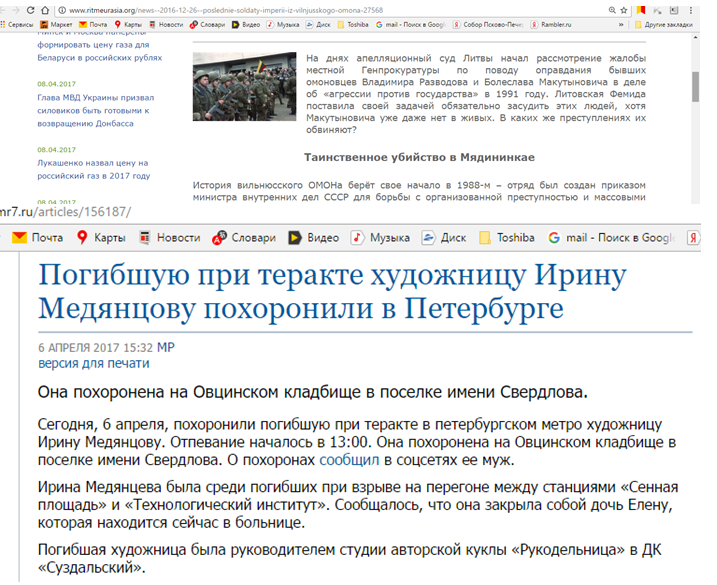Click the large Карты map pin bookmark
Screen dimensions: 717x585
click(98, 238)
